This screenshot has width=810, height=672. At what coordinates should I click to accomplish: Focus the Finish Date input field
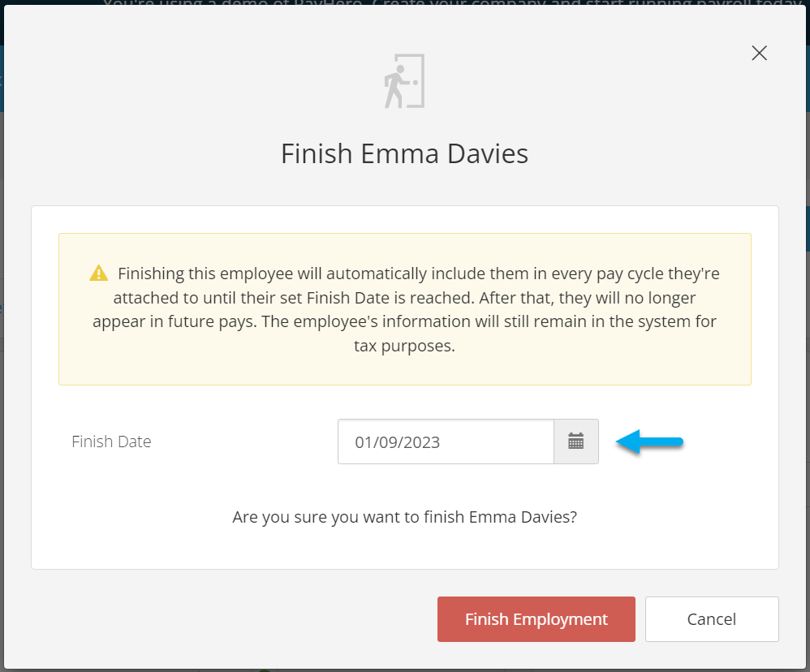[x=446, y=442]
